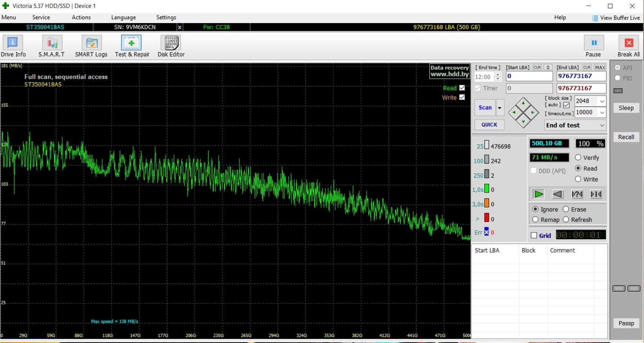The width and height of the screenshot is (644, 343).
Task: Select the Read radio button
Action: [x=578, y=168]
